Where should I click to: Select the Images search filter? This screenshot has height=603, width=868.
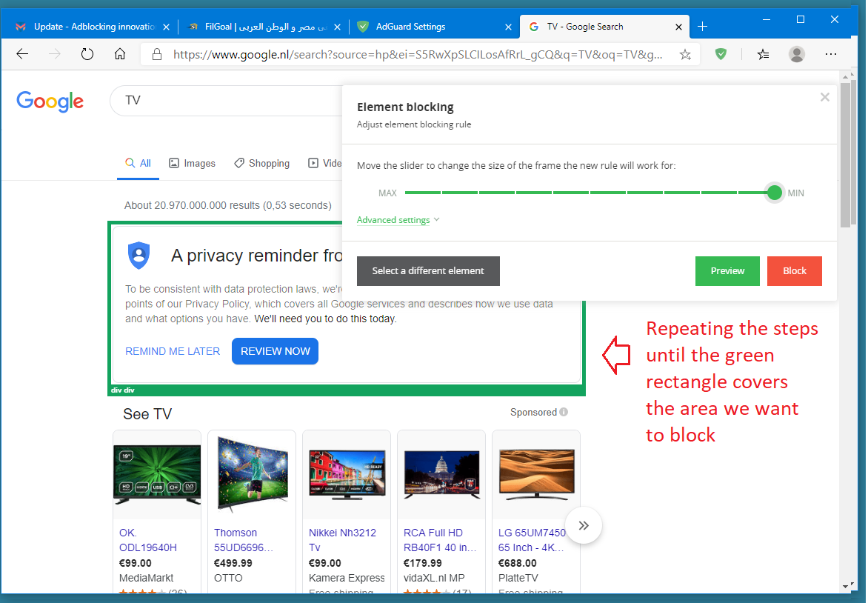pyautogui.click(x=192, y=164)
